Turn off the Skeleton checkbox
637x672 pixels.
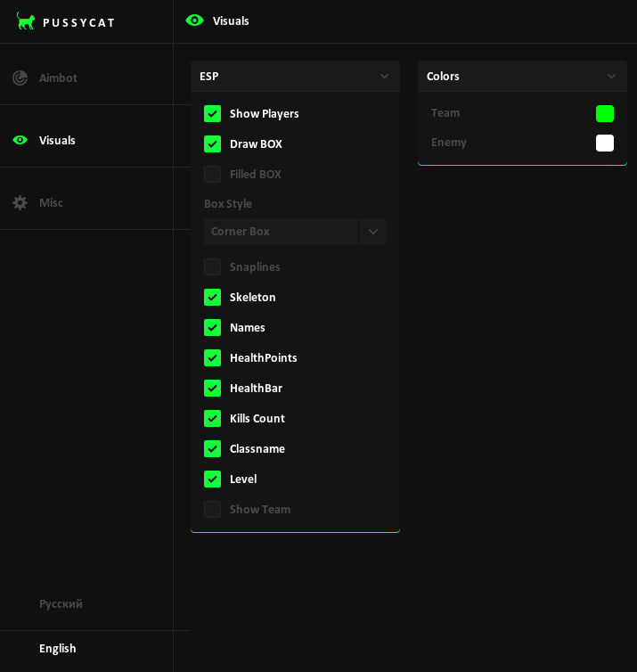(x=212, y=297)
